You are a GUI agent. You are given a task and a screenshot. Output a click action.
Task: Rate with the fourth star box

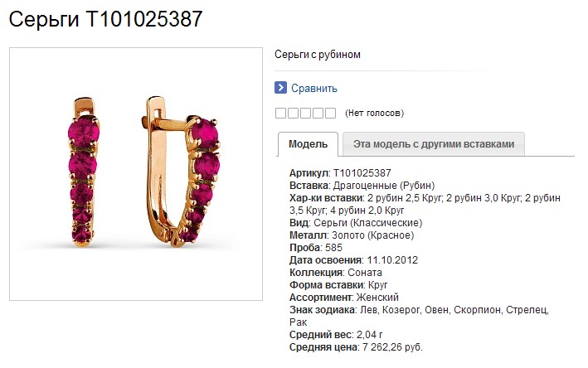318,114
